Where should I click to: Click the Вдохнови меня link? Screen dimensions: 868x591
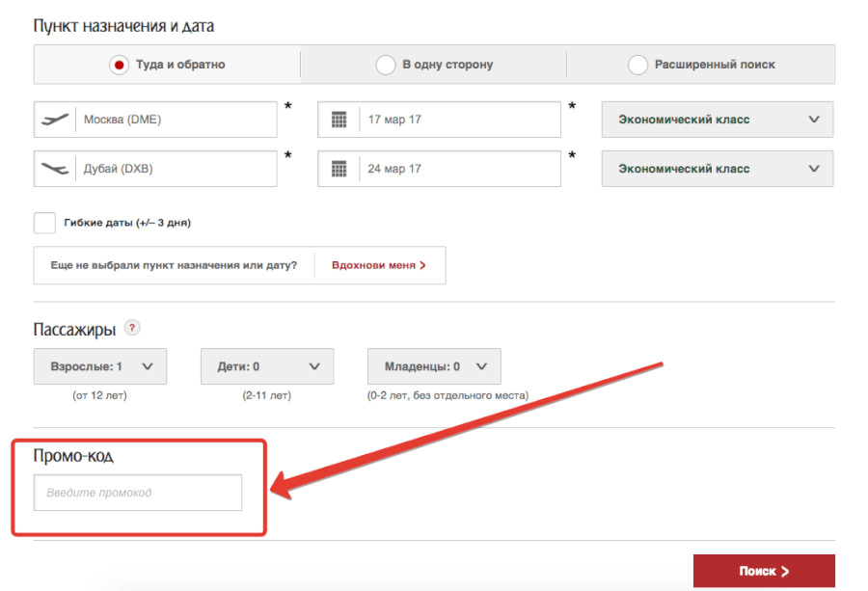[379, 265]
